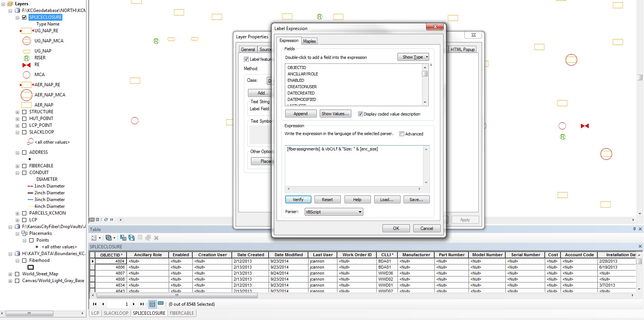The width and height of the screenshot is (644, 320).
Task: Click Show Selected Records icon
Action: pyautogui.click(x=161, y=303)
